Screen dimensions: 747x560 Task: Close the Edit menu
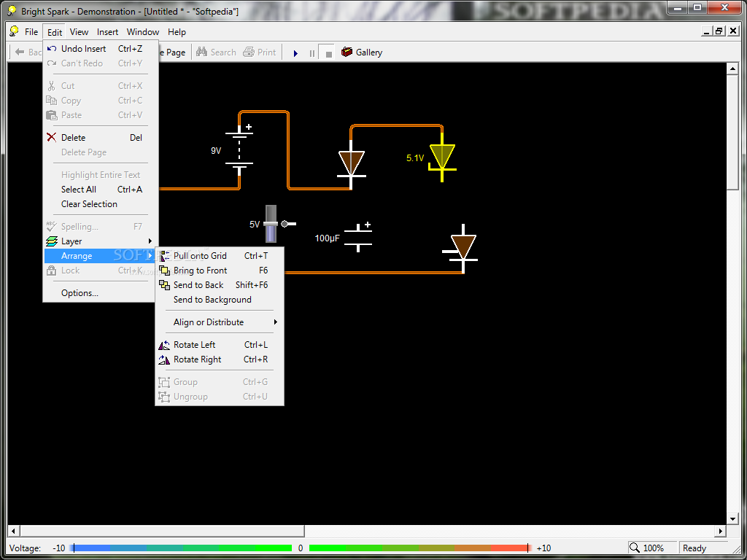pos(54,32)
